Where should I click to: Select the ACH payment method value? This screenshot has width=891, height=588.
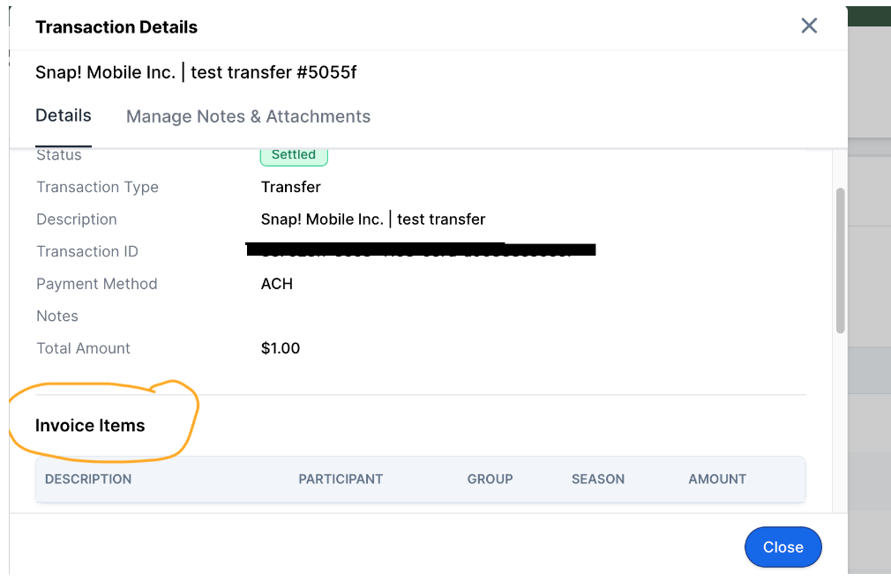[x=276, y=284]
